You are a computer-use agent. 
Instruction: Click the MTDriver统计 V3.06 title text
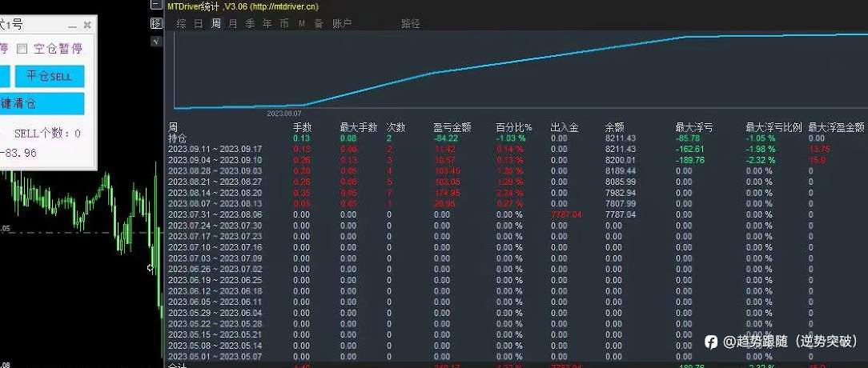(x=243, y=6)
